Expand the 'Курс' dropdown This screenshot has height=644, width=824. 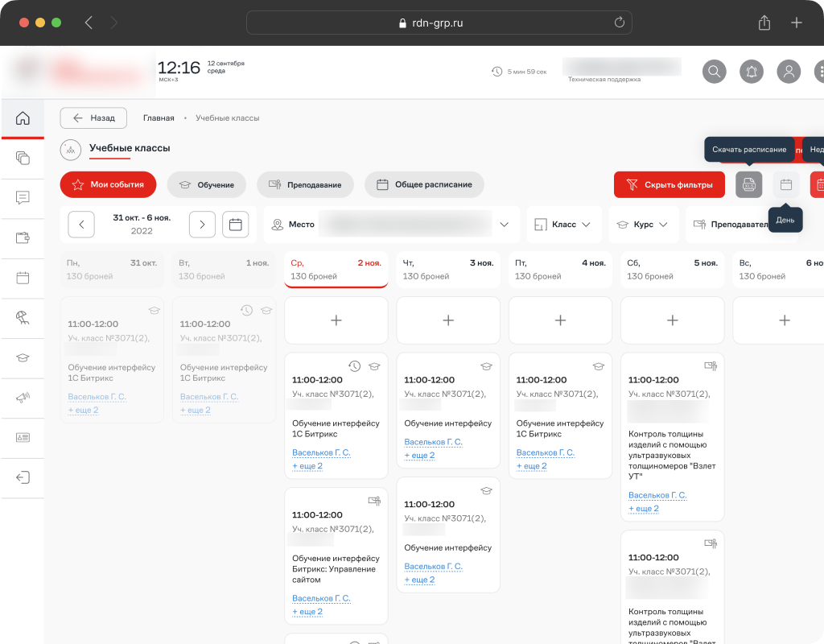642,225
